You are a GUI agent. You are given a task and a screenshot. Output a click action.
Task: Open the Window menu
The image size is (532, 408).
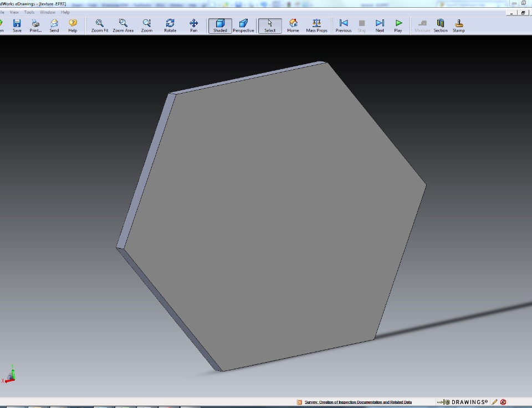(x=47, y=12)
